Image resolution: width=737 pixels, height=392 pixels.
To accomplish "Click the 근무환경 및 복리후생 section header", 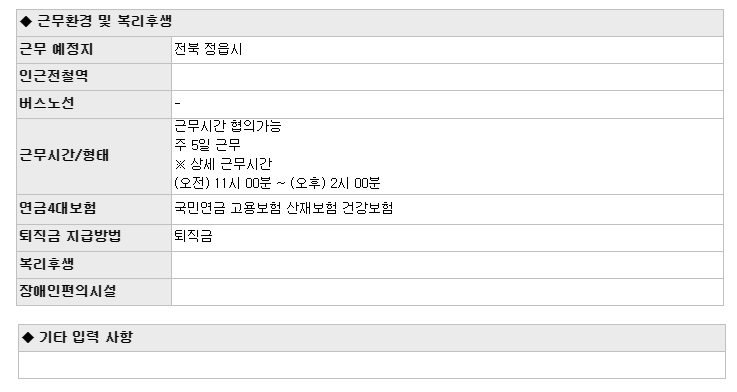I will point(369,23).
